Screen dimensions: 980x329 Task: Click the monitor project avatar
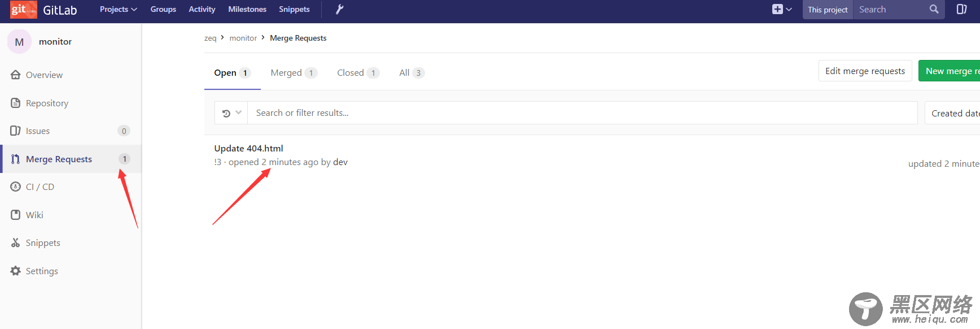tap(19, 42)
